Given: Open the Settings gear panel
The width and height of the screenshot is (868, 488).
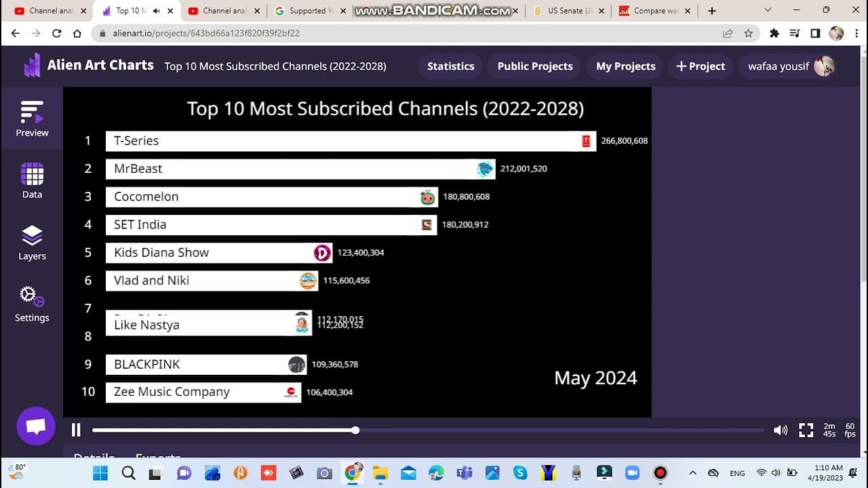Looking at the screenshot, I should pyautogui.click(x=32, y=304).
